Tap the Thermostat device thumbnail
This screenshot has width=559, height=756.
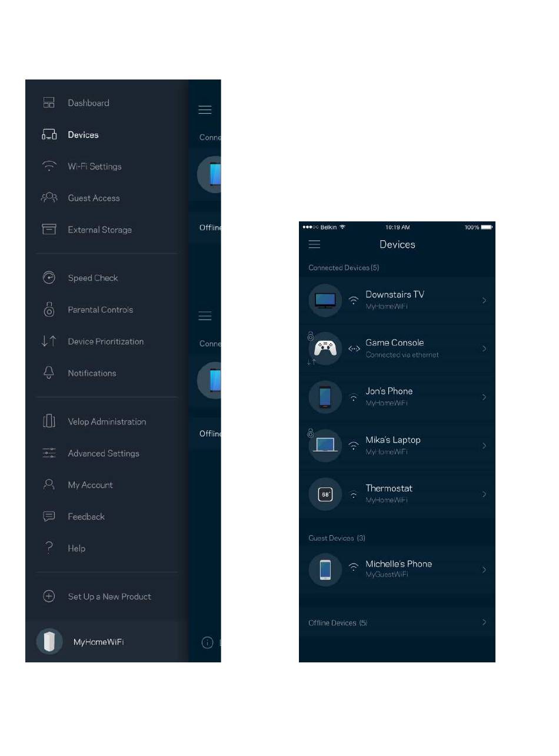(325, 495)
